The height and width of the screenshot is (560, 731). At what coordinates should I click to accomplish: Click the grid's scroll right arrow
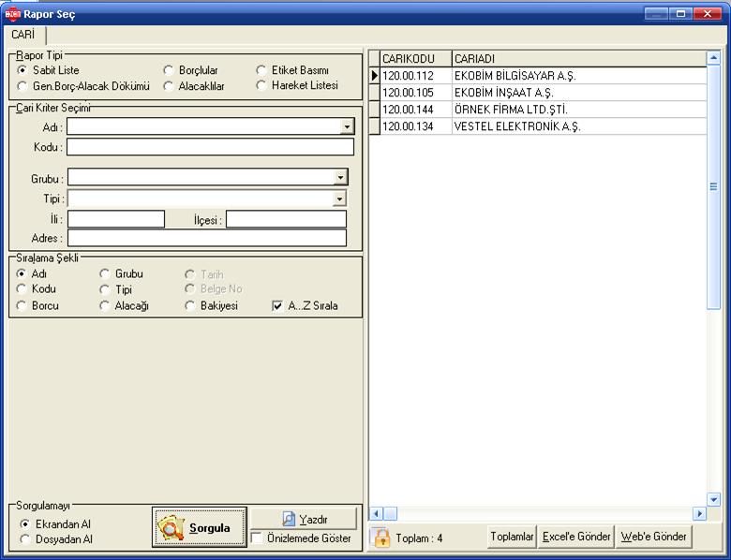[x=699, y=514]
